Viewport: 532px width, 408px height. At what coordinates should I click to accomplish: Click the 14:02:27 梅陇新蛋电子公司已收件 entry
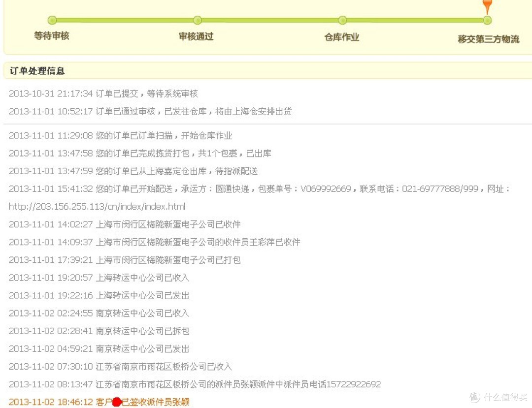pyautogui.click(x=125, y=224)
